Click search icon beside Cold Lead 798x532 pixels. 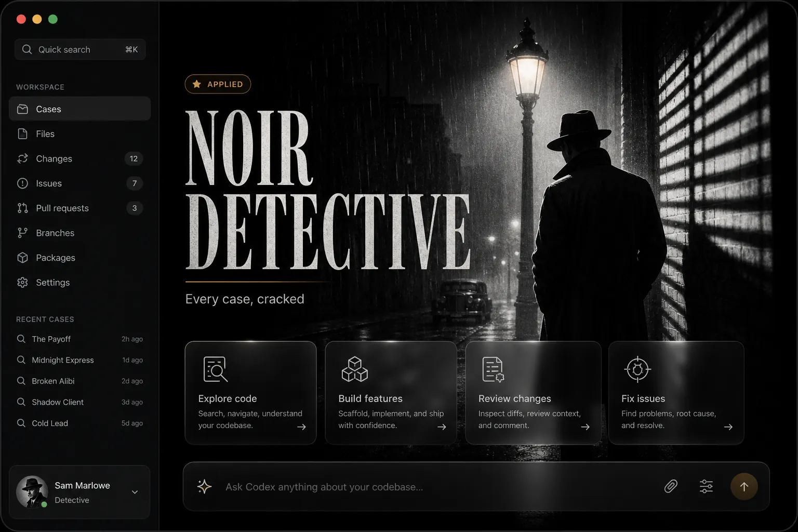click(21, 423)
